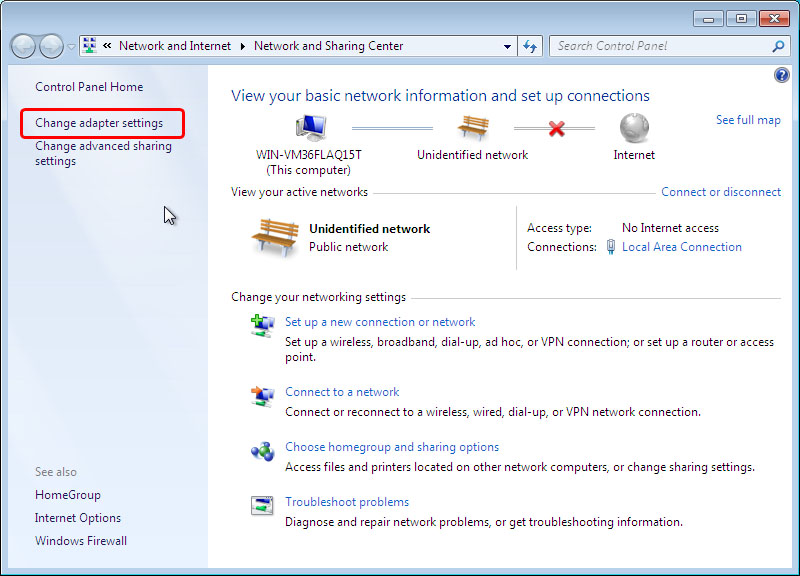Image resolution: width=800 pixels, height=576 pixels.
Task: Open Change adapter settings
Action: point(99,123)
